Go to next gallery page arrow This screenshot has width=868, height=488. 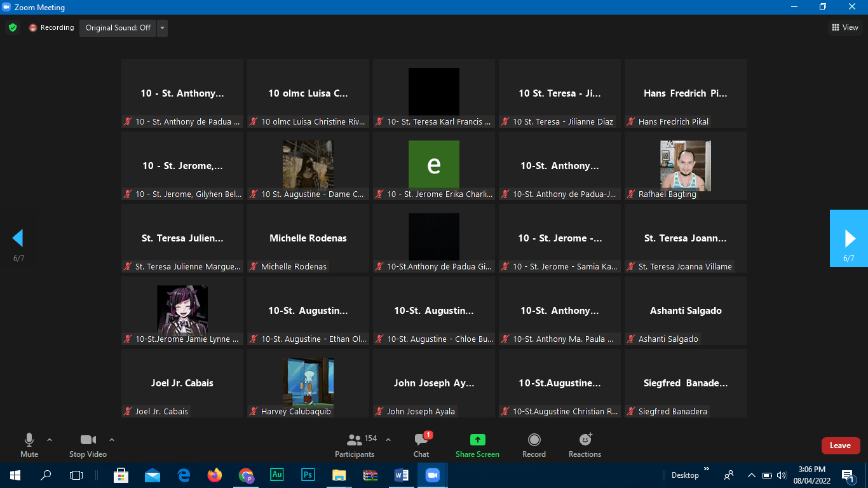[x=849, y=238]
